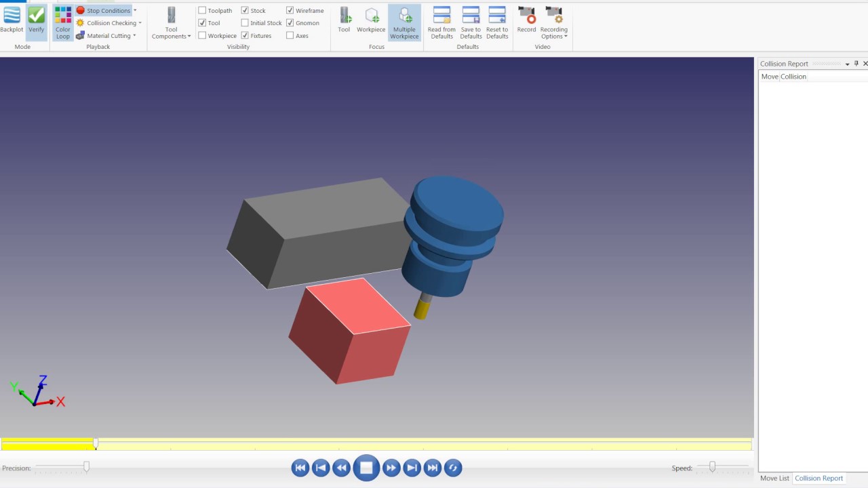
Task: Uncheck the Wireframe checkbox
Action: tap(290, 11)
